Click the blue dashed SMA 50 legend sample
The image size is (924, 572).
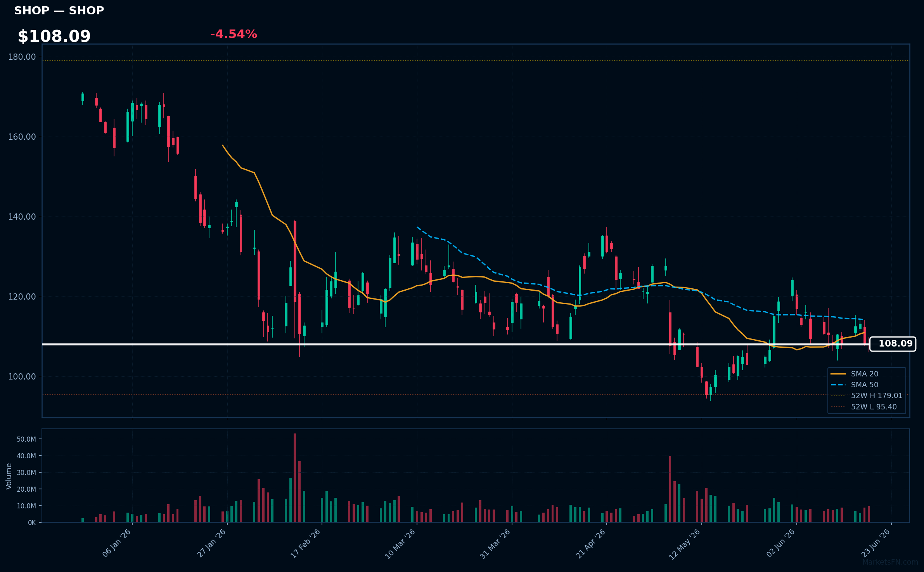click(x=838, y=385)
